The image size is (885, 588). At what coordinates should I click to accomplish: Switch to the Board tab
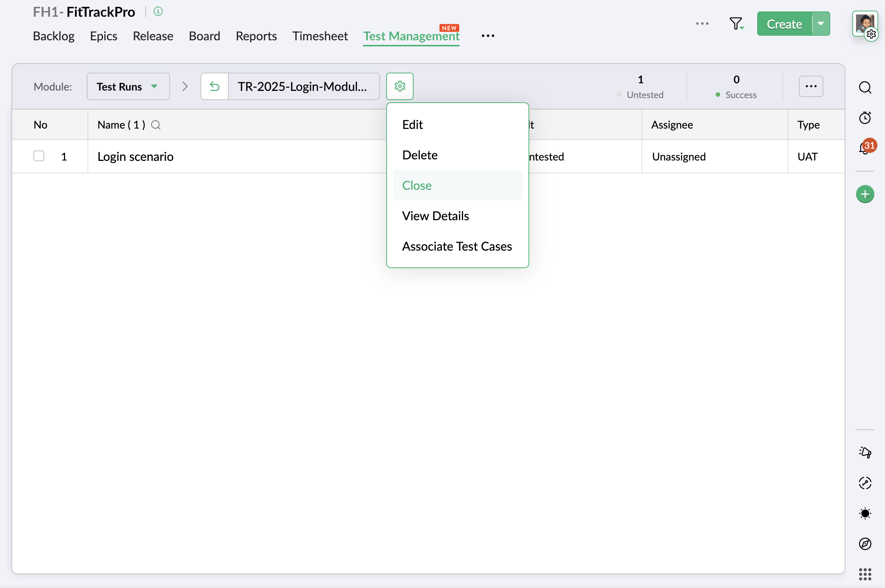[204, 36]
